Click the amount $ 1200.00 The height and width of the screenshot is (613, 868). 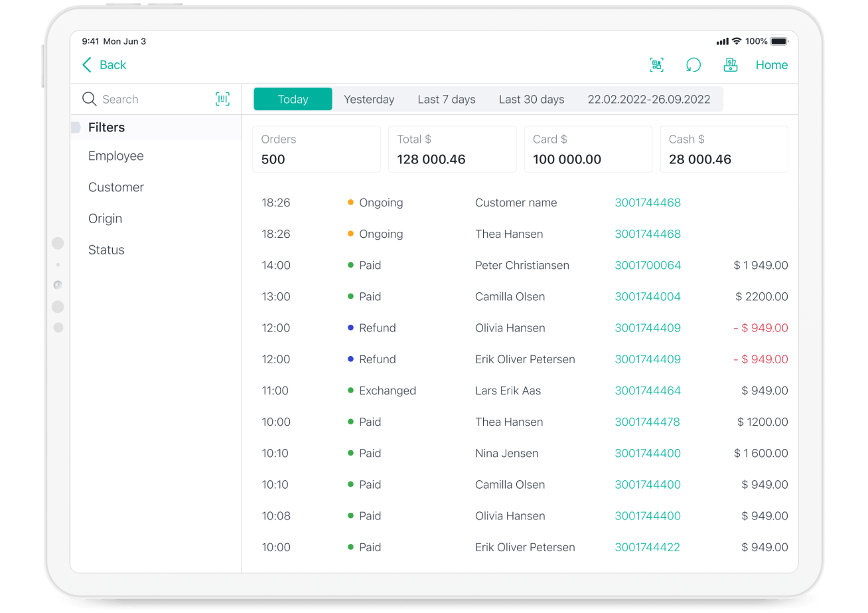click(x=762, y=422)
